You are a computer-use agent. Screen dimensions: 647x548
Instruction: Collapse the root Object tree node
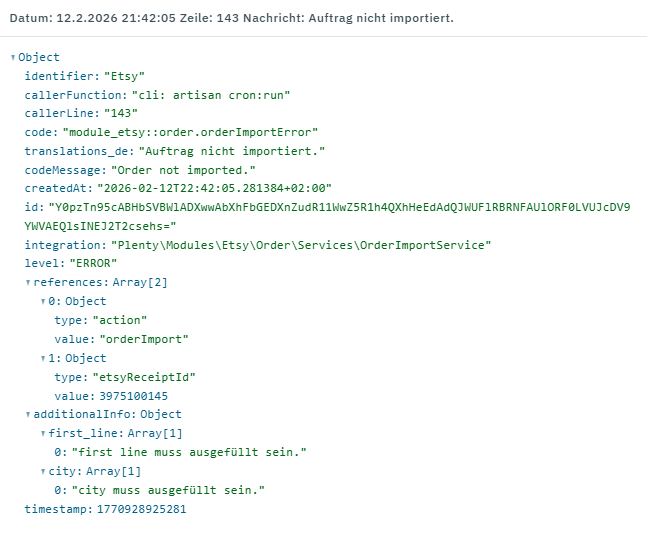tap(13, 58)
